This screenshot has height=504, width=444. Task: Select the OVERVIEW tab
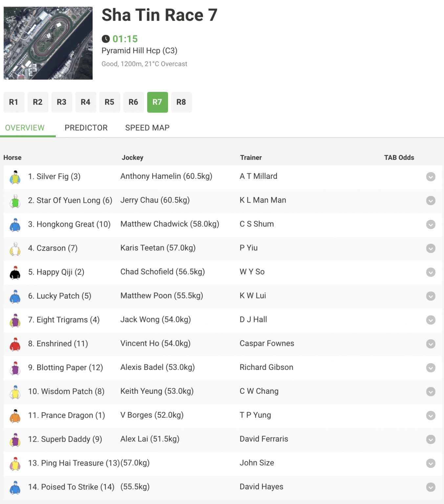click(25, 128)
